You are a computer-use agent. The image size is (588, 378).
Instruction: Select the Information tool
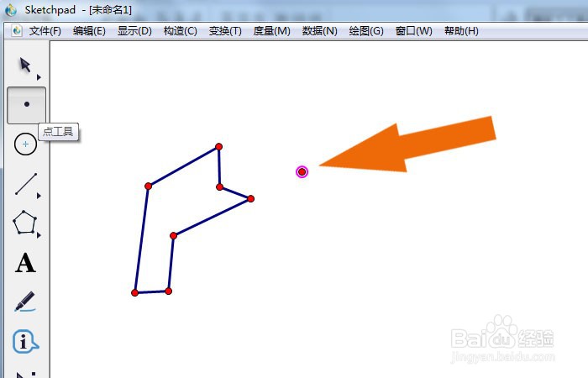click(25, 342)
